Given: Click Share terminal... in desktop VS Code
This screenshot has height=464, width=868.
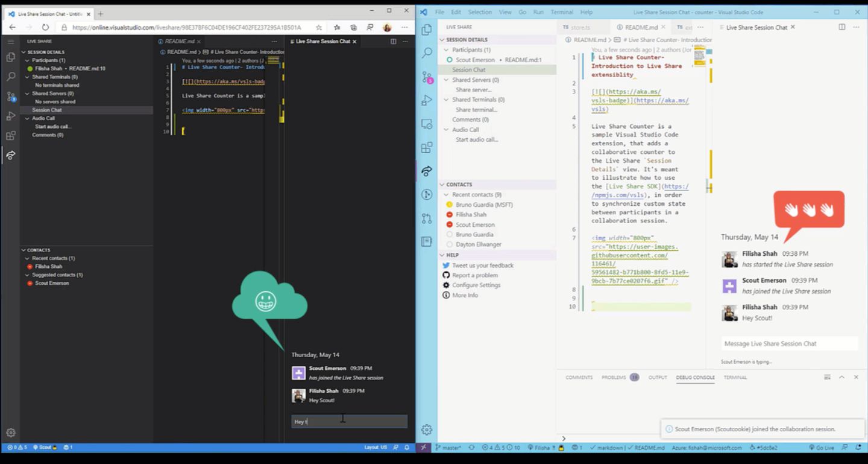Looking at the screenshot, I should pos(476,110).
